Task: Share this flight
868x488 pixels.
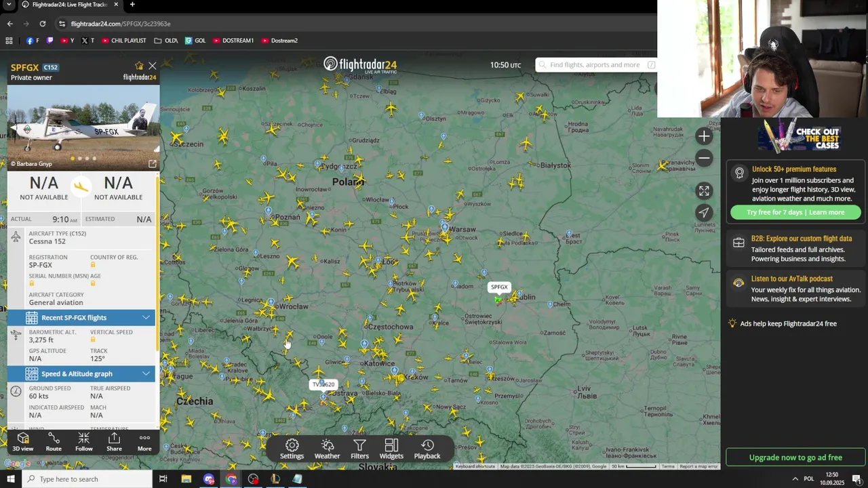Action: point(114,442)
